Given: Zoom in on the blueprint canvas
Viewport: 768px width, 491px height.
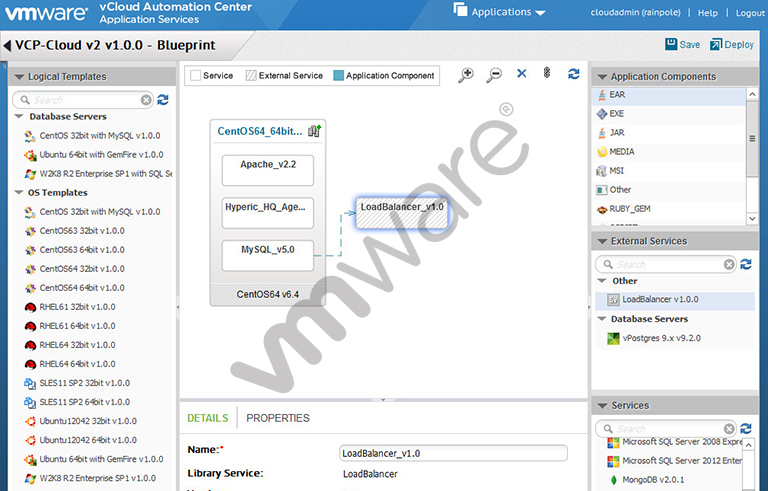Looking at the screenshot, I should coord(466,75).
